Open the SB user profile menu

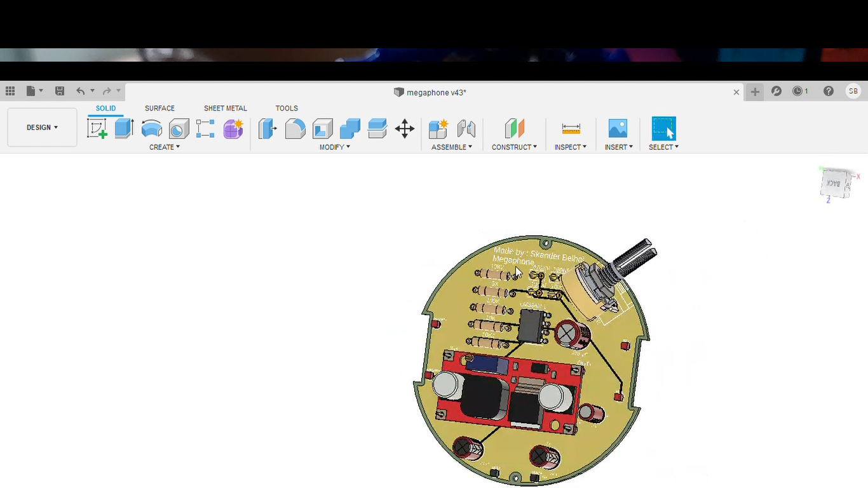(x=853, y=91)
